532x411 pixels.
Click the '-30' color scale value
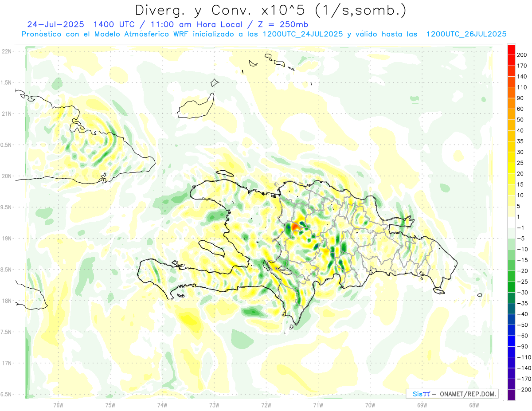pyautogui.click(x=522, y=292)
